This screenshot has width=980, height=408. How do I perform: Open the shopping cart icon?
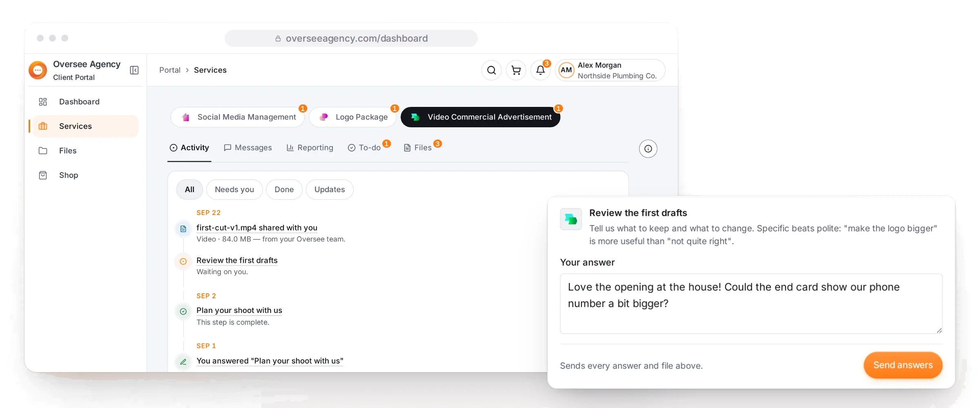516,70
